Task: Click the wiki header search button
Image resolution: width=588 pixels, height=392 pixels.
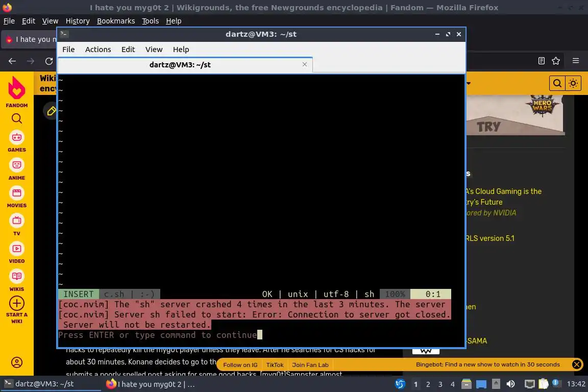Action: point(557,83)
